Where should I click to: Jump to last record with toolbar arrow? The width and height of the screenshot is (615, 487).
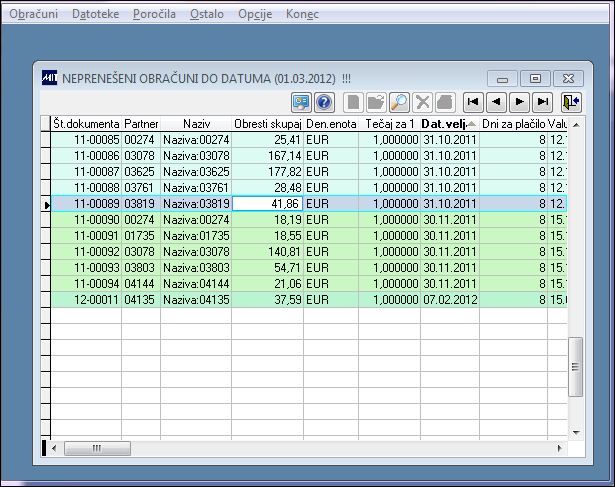[x=542, y=102]
